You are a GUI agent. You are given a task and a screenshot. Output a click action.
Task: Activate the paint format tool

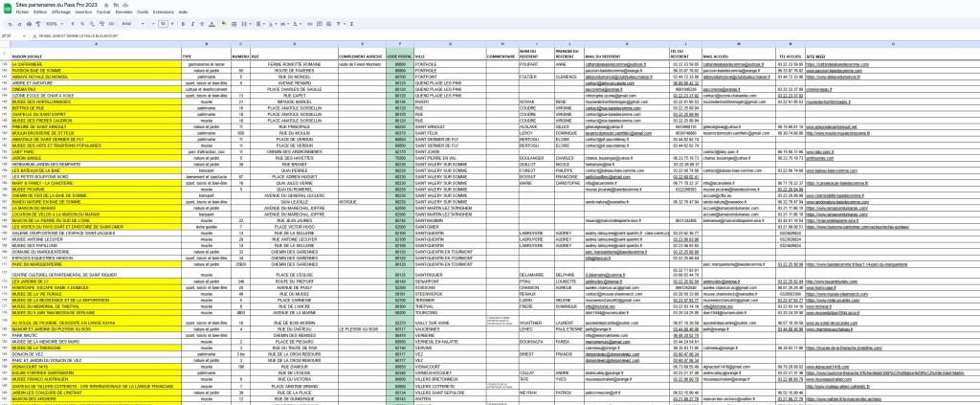click(x=38, y=24)
